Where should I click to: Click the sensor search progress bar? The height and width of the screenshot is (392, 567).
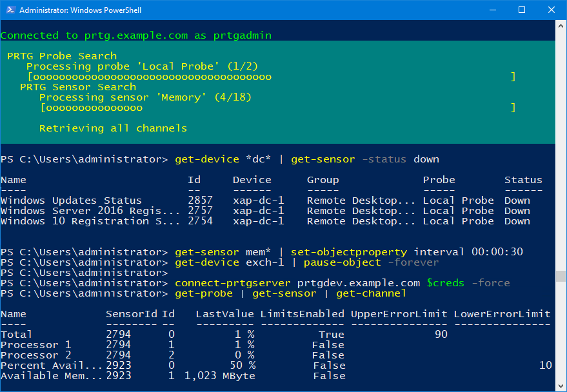(x=278, y=108)
